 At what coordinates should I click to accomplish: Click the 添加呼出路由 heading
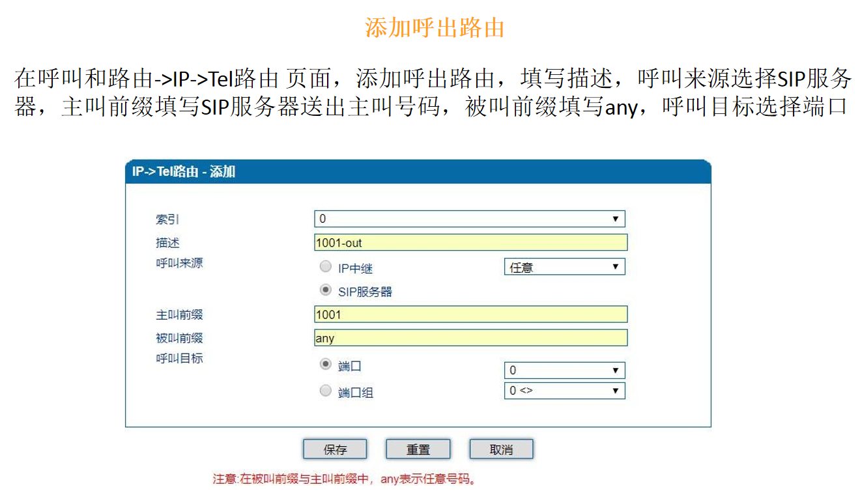click(x=435, y=28)
